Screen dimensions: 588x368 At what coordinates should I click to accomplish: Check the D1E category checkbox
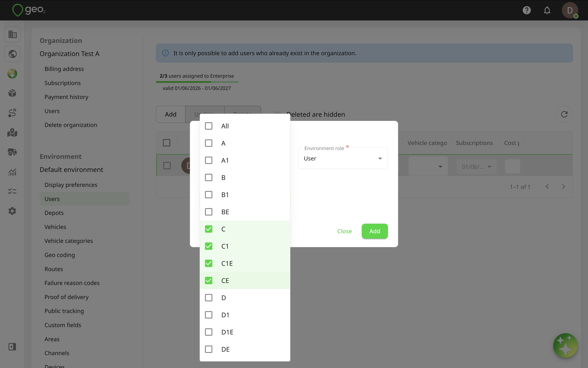tap(208, 332)
